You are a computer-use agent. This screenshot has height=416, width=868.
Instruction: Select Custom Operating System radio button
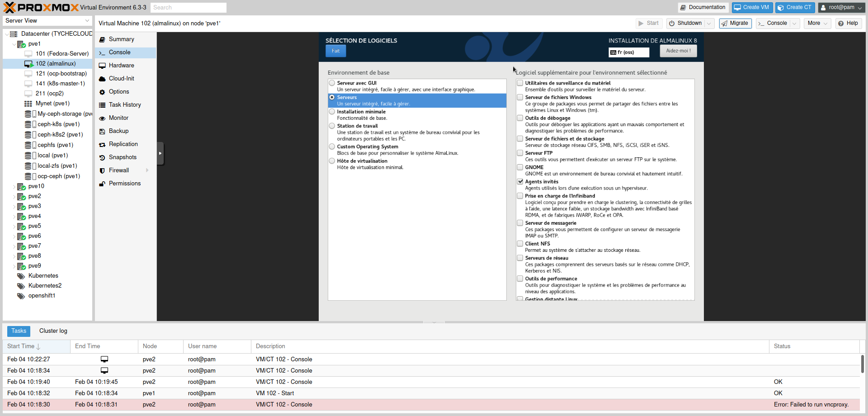[332, 147]
